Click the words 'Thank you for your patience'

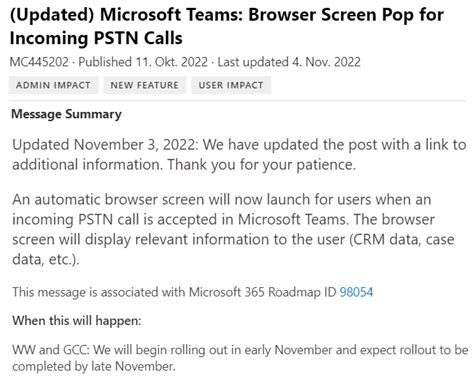(x=260, y=164)
